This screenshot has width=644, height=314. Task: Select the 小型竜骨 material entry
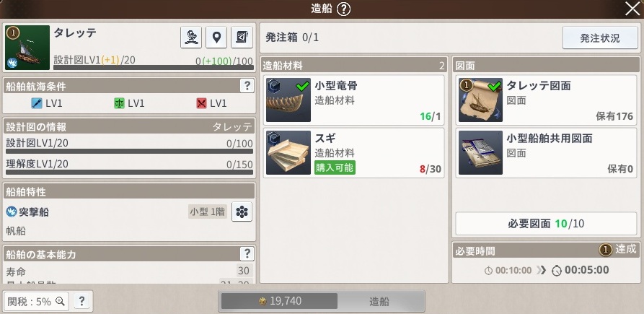[353, 100]
